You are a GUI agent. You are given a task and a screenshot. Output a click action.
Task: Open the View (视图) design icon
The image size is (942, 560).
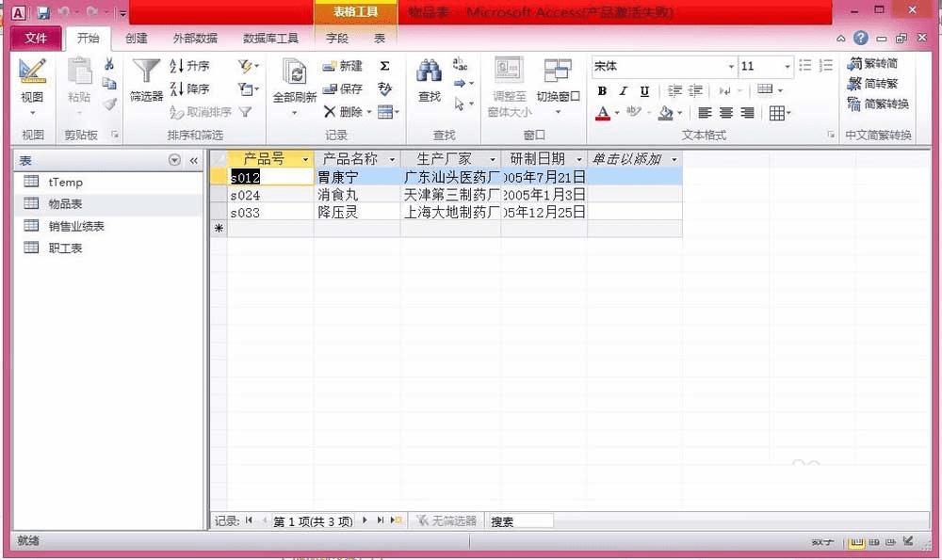(x=32, y=72)
